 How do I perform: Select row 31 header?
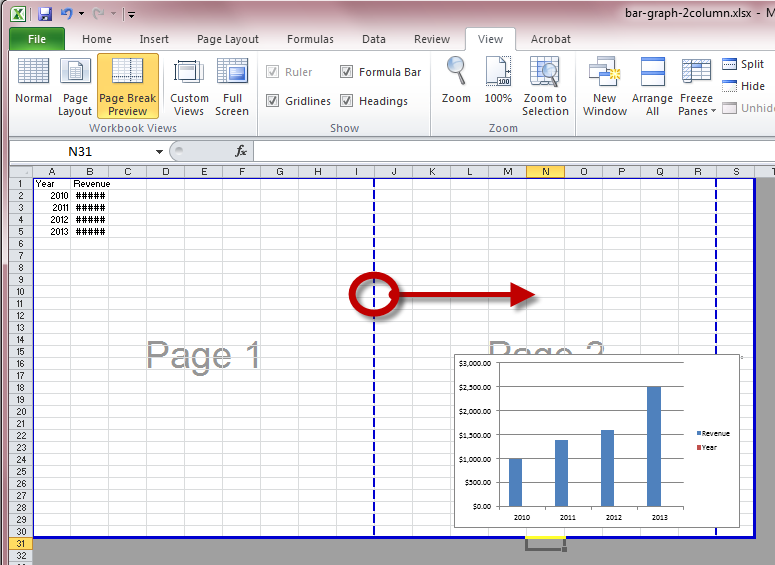tap(21, 544)
